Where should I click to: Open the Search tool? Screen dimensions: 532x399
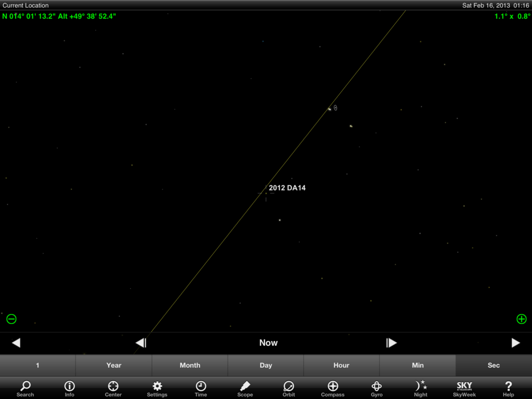click(25, 388)
